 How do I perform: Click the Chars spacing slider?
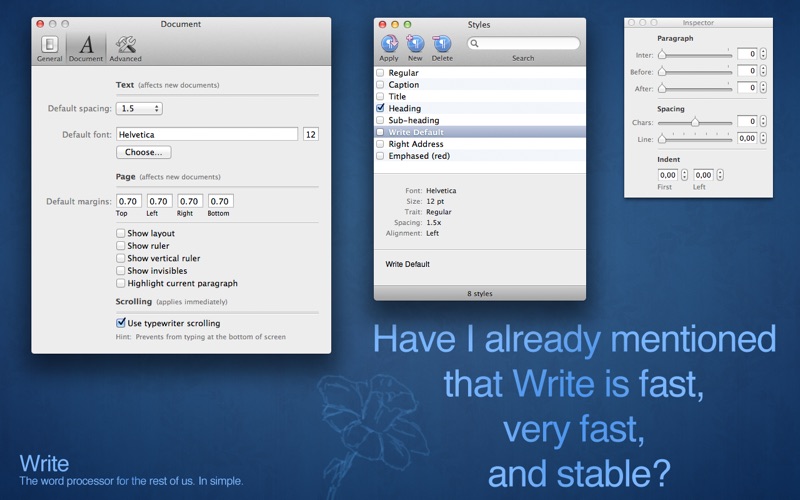(695, 121)
